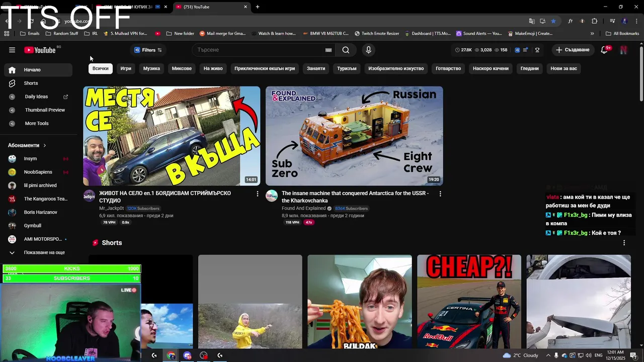Open the vidIQ trophy icon

click(x=537, y=50)
